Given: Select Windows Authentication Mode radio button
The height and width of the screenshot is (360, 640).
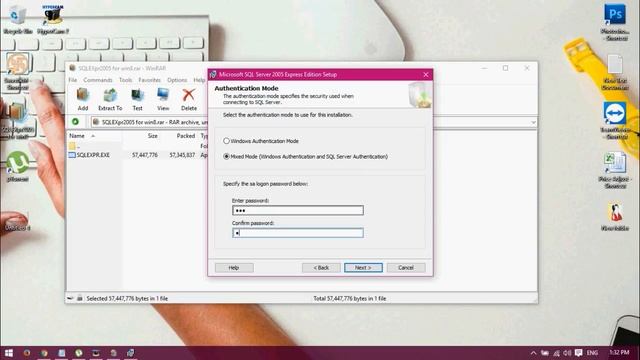Looking at the screenshot, I should click(x=226, y=141).
